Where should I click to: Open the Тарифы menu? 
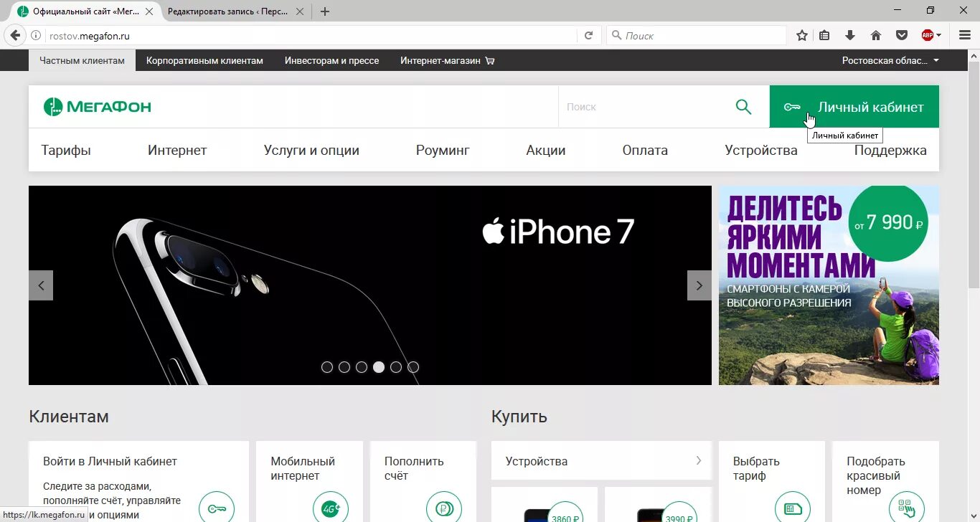(x=66, y=150)
